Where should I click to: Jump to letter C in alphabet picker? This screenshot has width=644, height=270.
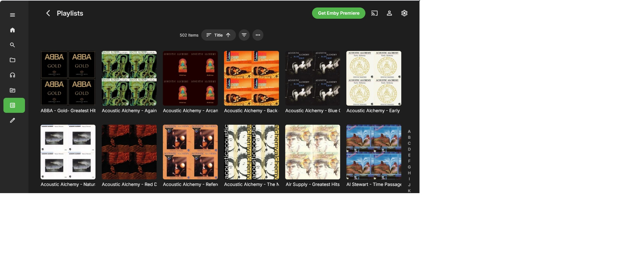(409, 143)
